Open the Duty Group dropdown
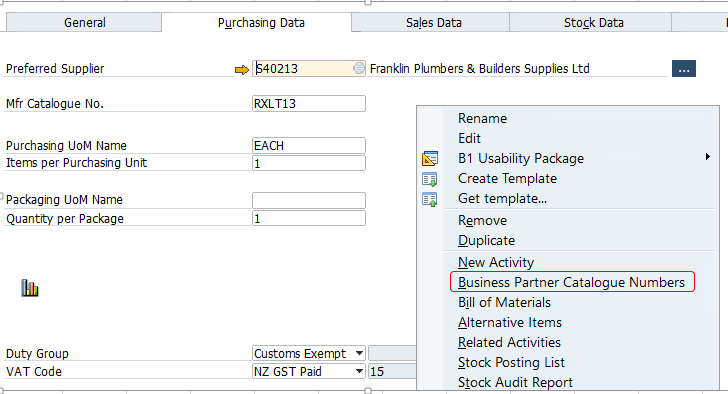The image size is (728, 394). [359, 353]
